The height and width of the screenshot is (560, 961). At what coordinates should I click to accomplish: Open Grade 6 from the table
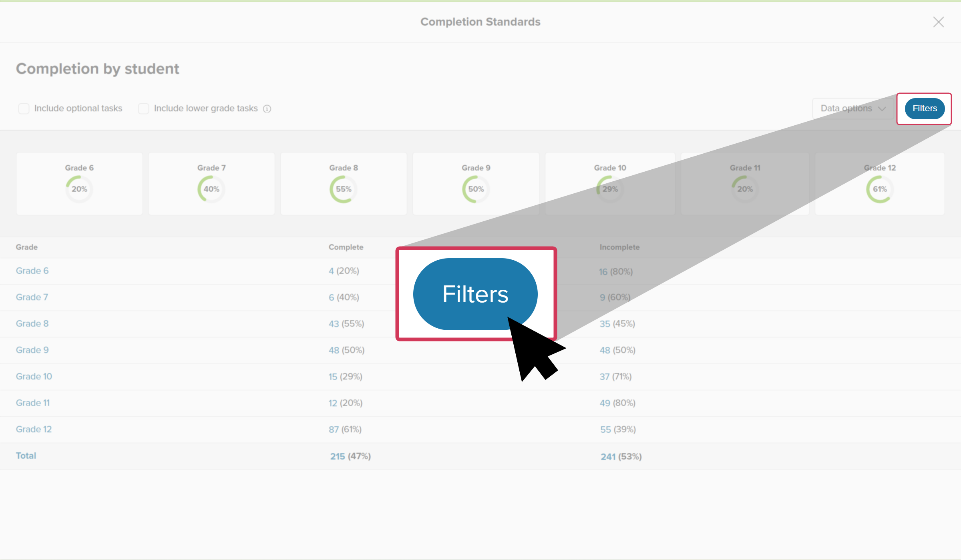(x=32, y=271)
